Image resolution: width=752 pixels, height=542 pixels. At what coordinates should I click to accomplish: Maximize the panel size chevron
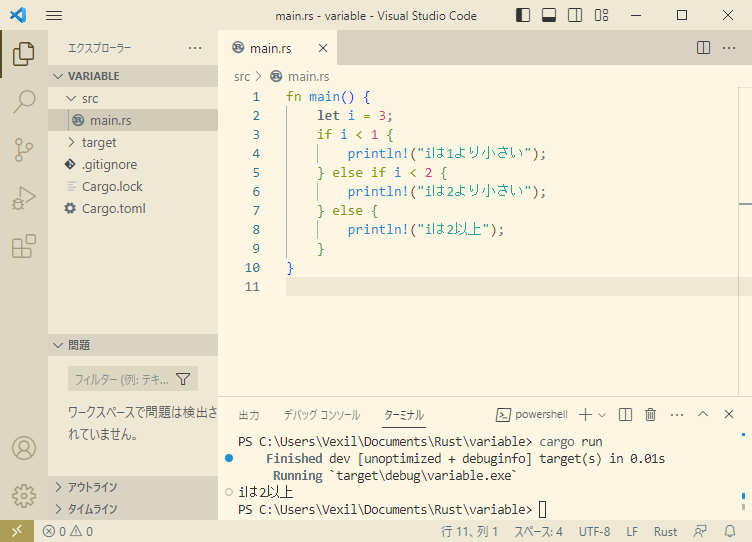point(703,414)
